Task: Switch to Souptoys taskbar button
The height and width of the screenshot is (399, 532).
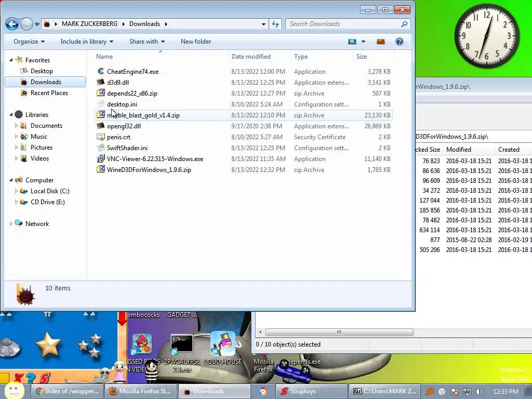Action: 312,391
